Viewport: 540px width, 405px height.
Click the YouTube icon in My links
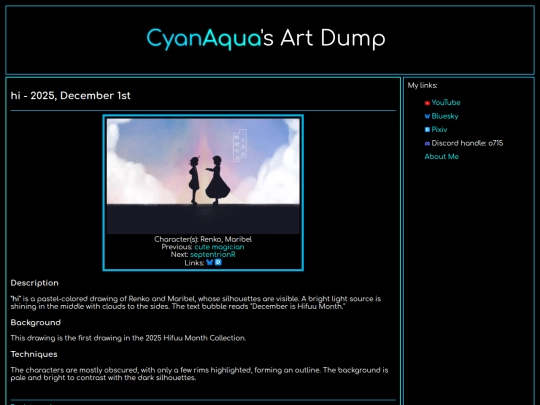427,103
